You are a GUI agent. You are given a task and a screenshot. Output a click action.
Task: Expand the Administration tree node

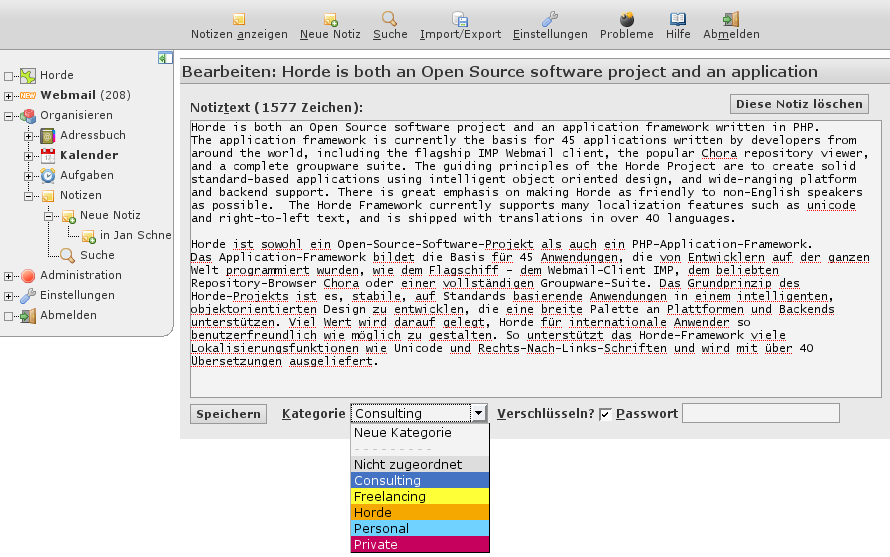[x=8, y=276]
